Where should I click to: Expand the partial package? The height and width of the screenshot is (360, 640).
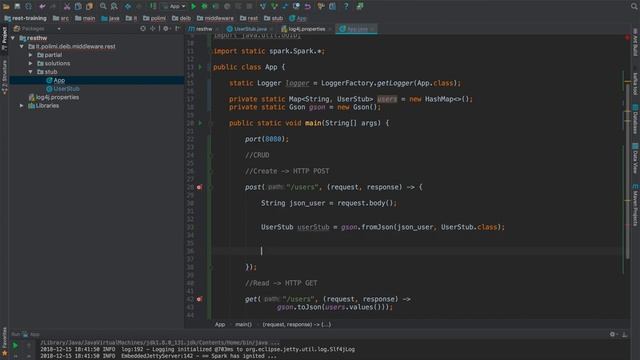pyautogui.click(x=31, y=55)
